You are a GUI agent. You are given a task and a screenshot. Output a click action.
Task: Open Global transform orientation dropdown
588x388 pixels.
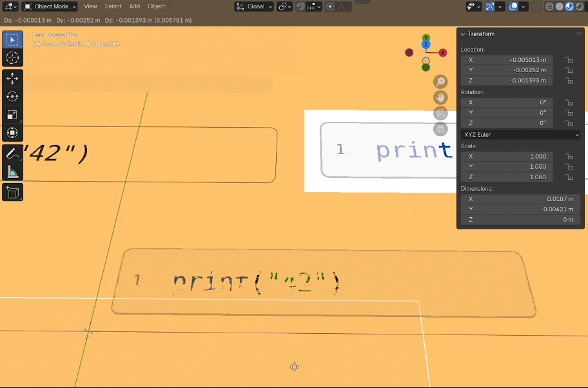[x=254, y=6]
